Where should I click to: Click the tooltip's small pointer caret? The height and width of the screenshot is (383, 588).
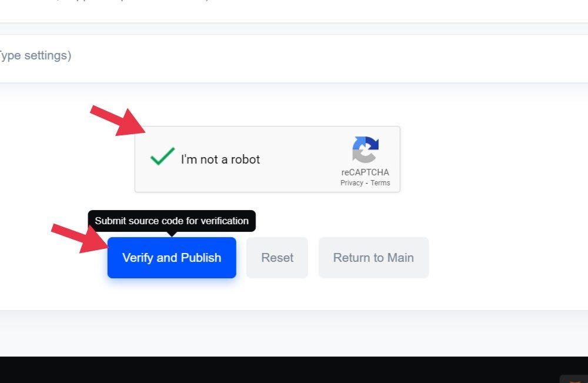tap(172, 234)
